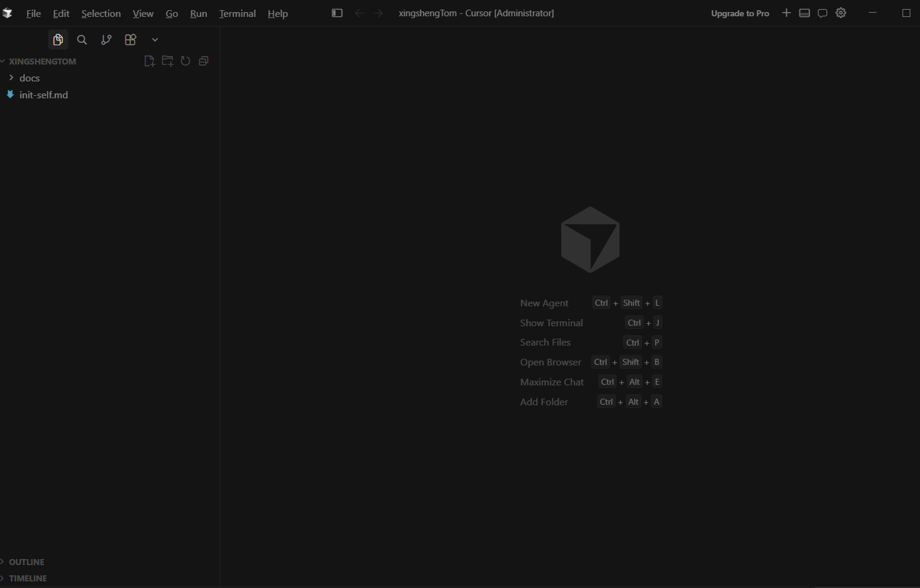Toggle the bottom panel layout icon
The image size is (920, 588).
coord(804,13)
